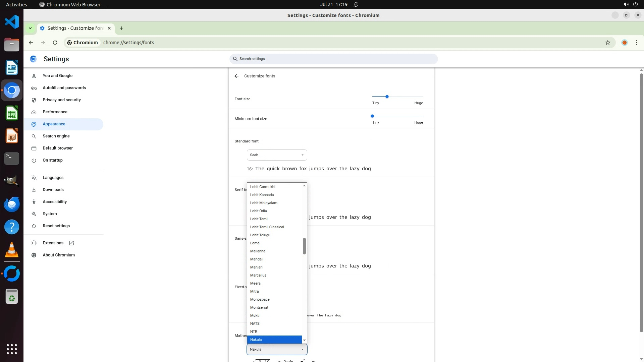Focus the Search settings field
The image size is (644, 362).
pyautogui.click(x=334, y=59)
